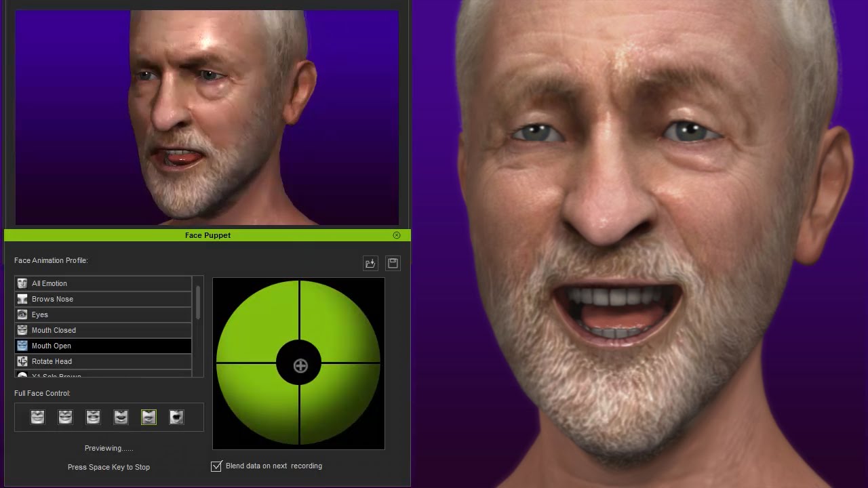Click the All Emotion face icon
868x488 pixels.
click(x=22, y=283)
